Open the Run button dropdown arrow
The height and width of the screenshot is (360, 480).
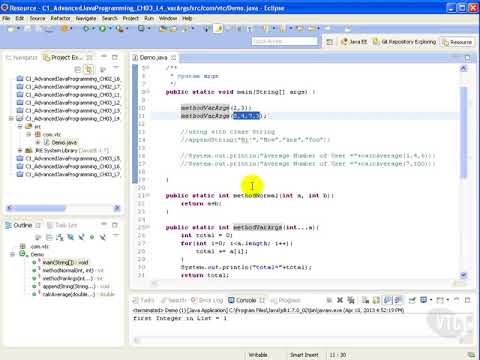point(110,29)
